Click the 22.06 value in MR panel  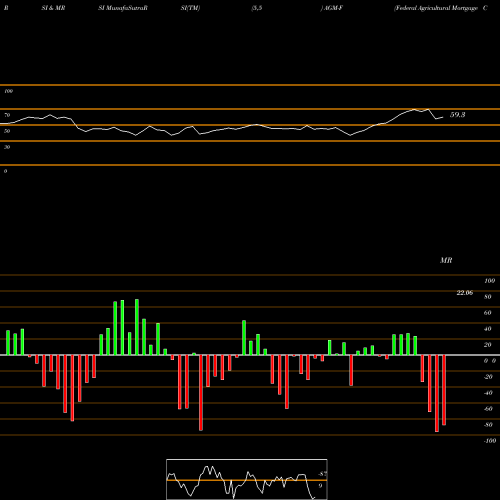click(x=465, y=293)
